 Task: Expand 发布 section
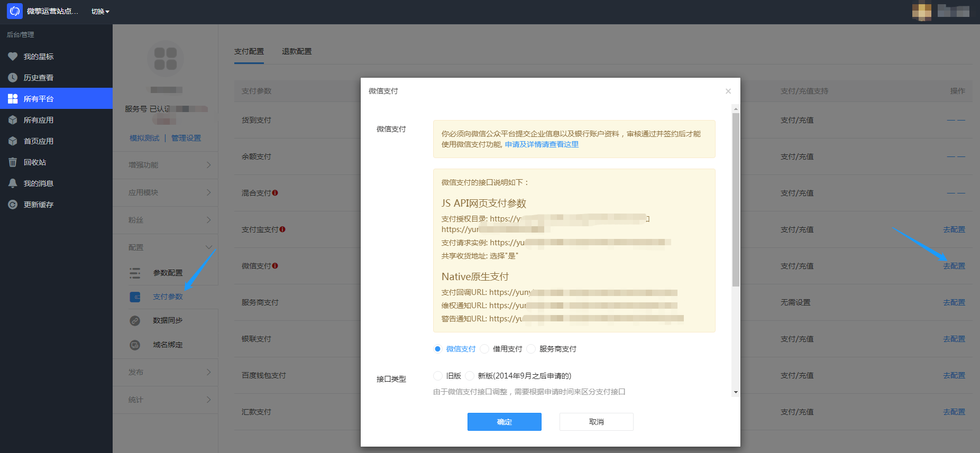point(166,372)
